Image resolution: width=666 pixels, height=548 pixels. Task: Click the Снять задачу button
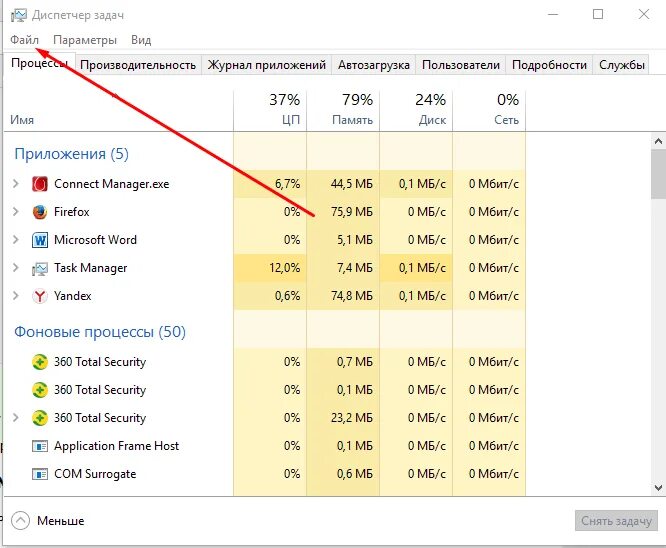coord(617,520)
